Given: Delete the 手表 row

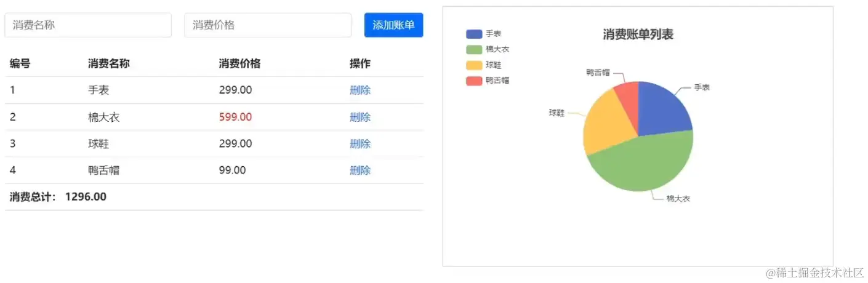Looking at the screenshot, I should pyautogui.click(x=360, y=90).
